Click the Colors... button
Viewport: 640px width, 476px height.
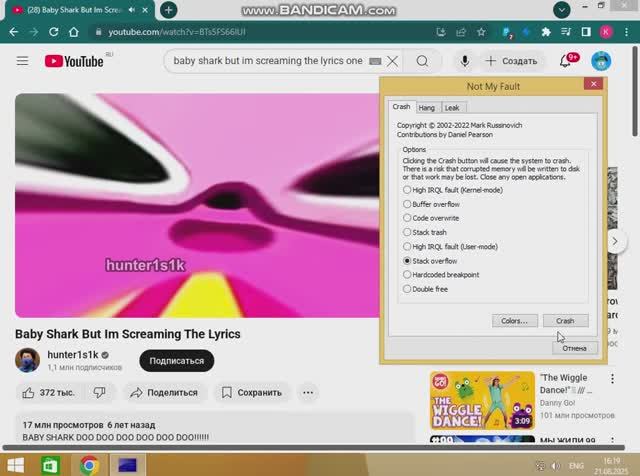click(x=514, y=321)
